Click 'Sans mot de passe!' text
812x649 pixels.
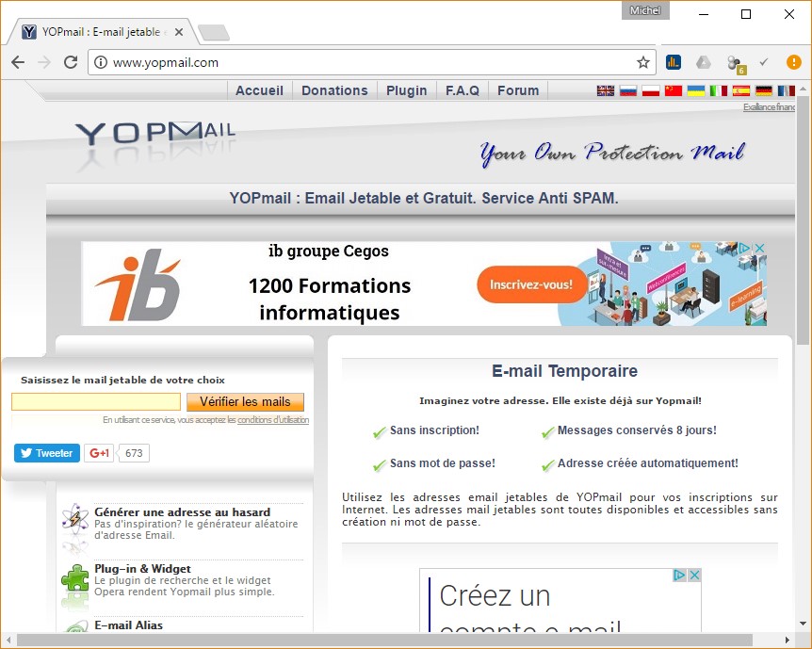click(442, 463)
